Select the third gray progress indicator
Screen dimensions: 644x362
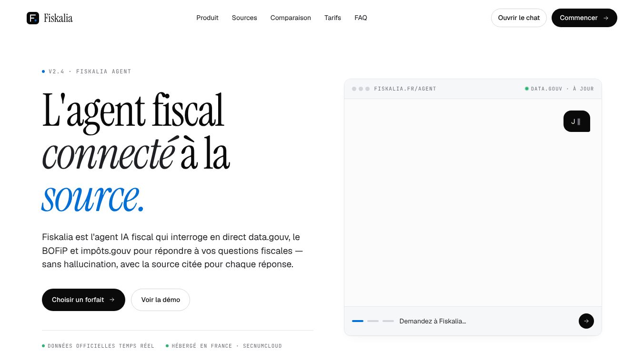point(388,321)
